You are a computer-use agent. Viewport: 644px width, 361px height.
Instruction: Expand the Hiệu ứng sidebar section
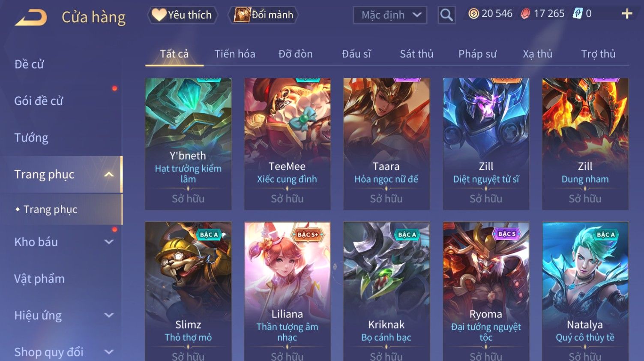click(x=109, y=316)
